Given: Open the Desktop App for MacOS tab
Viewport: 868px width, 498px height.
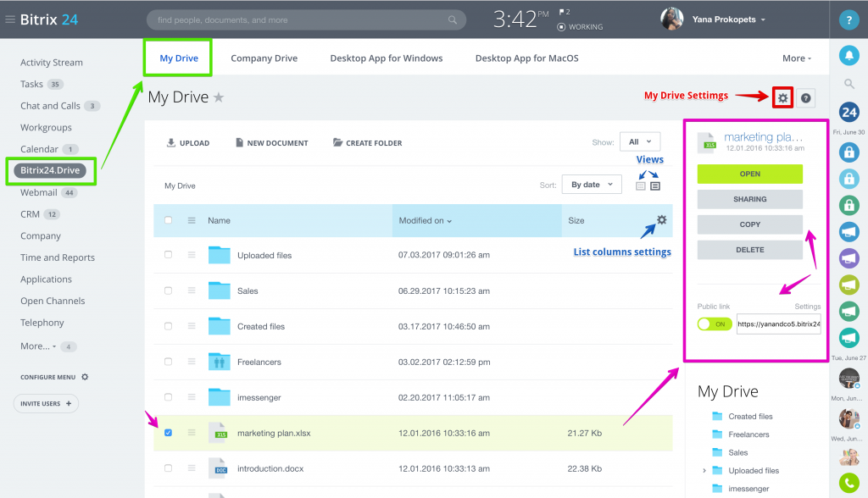Looking at the screenshot, I should pyautogui.click(x=527, y=58).
